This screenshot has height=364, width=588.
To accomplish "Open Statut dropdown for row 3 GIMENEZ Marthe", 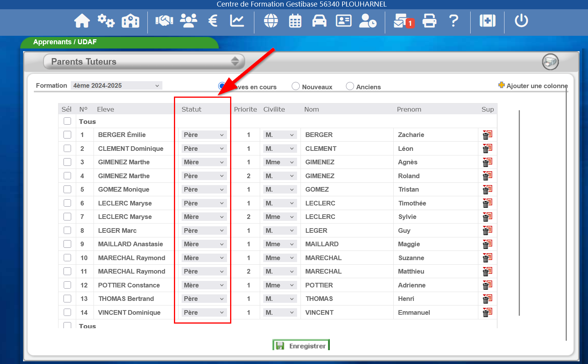I will [x=204, y=162].
